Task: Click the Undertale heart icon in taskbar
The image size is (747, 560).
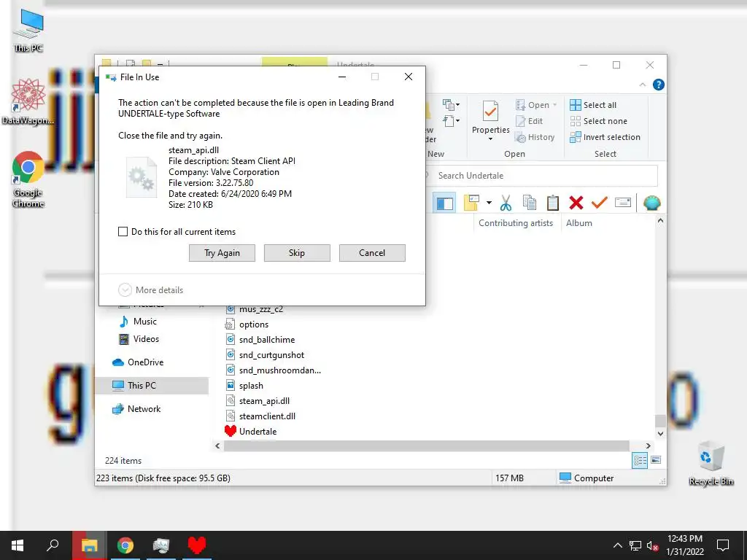Action: 197,545
